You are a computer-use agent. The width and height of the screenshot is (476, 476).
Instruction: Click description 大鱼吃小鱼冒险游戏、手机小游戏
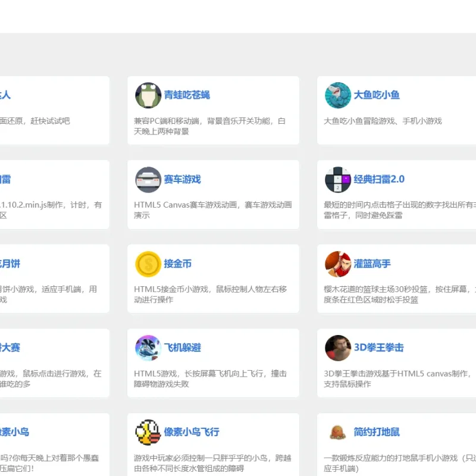(x=383, y=121)
